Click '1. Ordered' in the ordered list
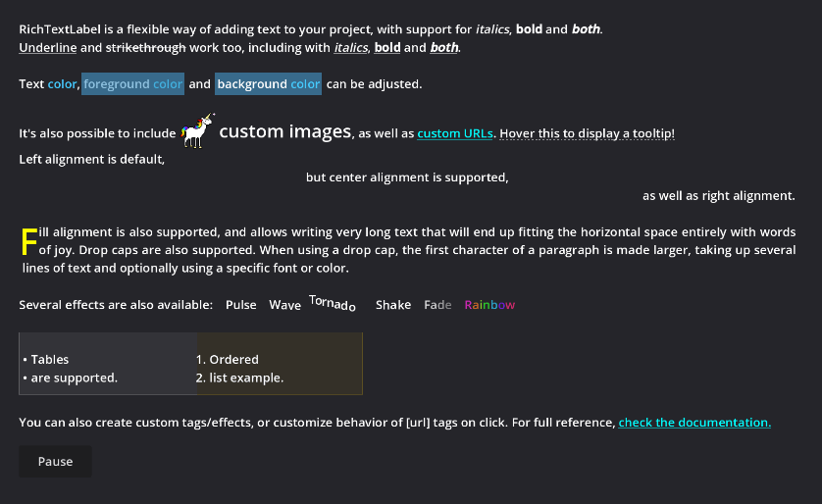The width and height of the screenshot is (822, 504). click(227, 360)
